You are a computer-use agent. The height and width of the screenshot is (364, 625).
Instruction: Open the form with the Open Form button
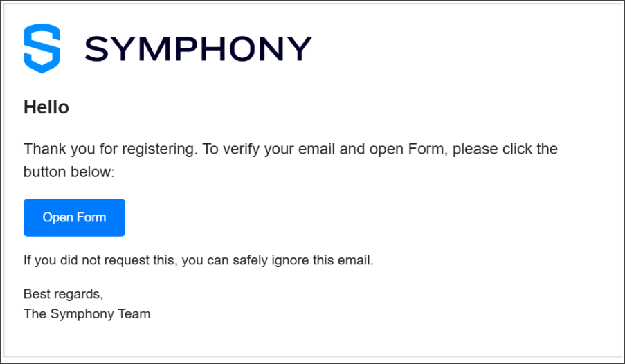tap(74, 217)
